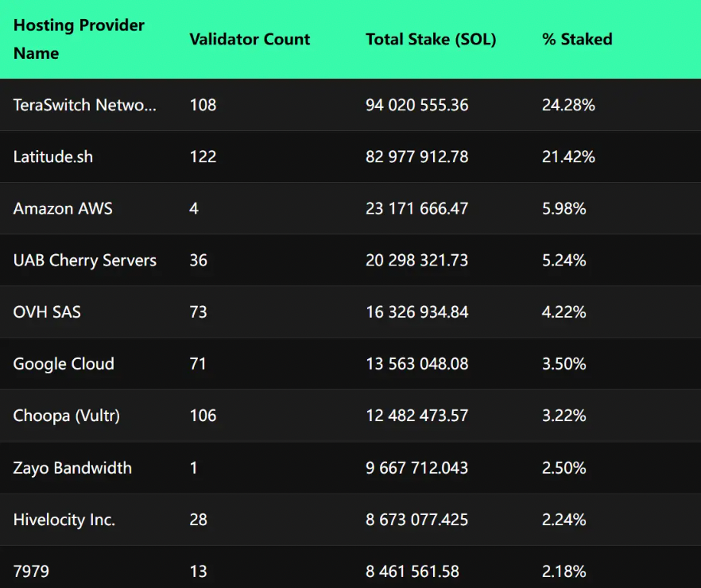Click validator count 1 for Zayo Bandwidth
Screen dimensions: 701x588
(x=194, y=468)
